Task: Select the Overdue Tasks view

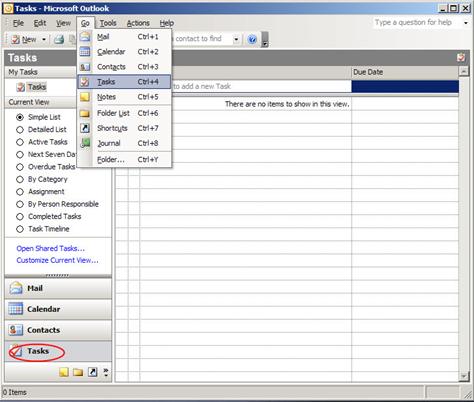Action: (x=20, y=167)
